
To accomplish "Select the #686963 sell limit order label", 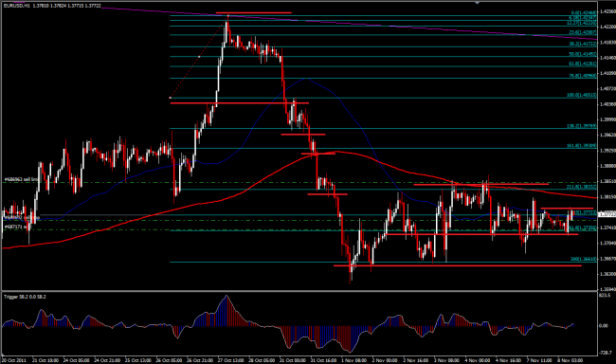I will [21, 180].
